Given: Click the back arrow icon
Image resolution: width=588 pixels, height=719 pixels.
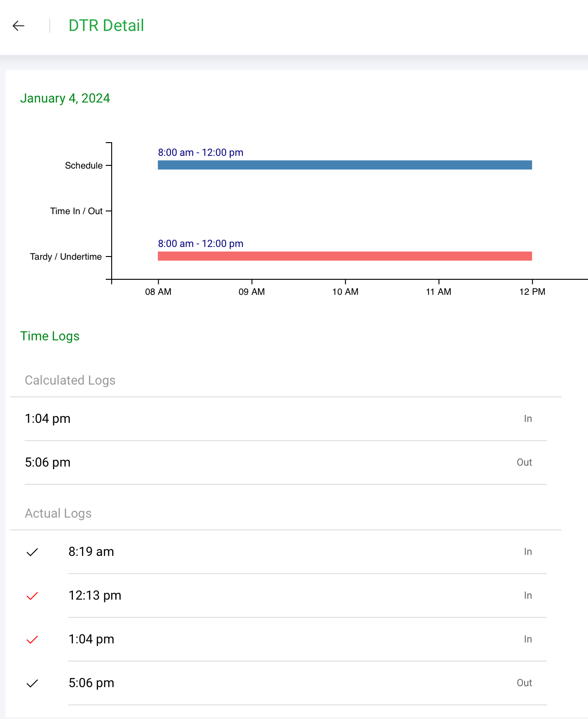Looking at the screenshot, I should 18,26.
